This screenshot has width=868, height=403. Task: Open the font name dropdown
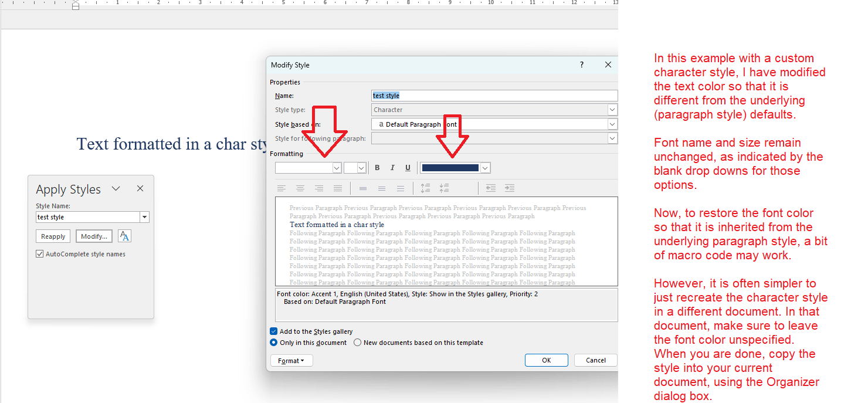[337, 168]
